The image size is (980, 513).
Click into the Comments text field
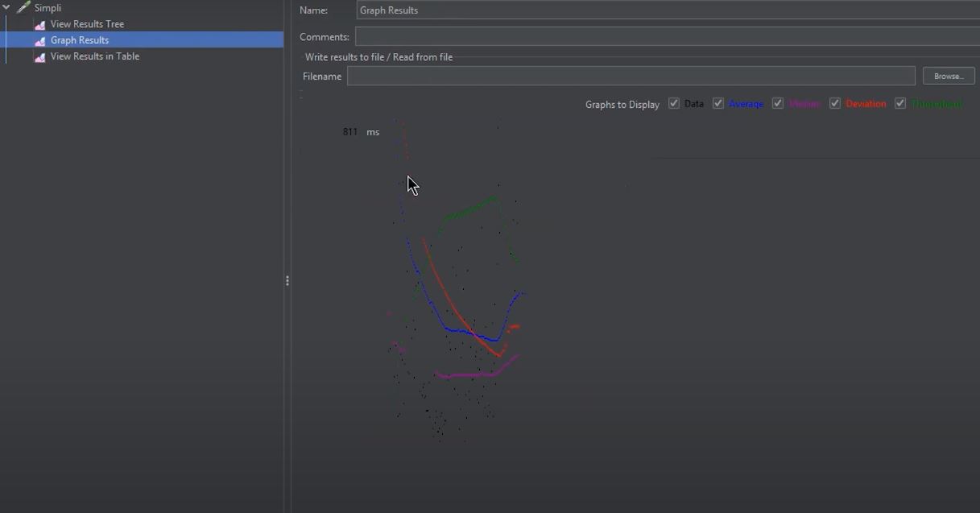[667, 37]
